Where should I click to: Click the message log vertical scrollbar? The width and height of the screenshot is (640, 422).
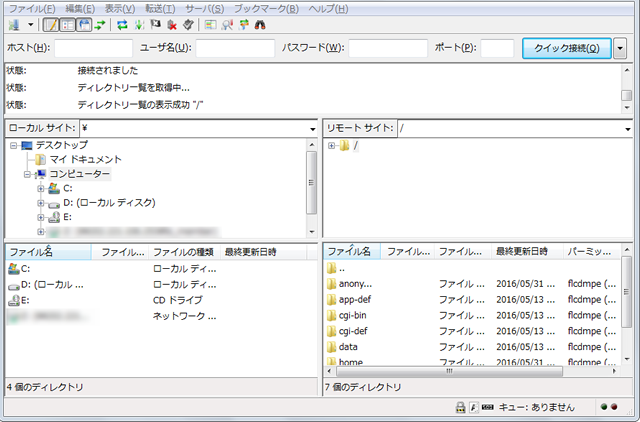pyautogui.click(x=627, y=89)
